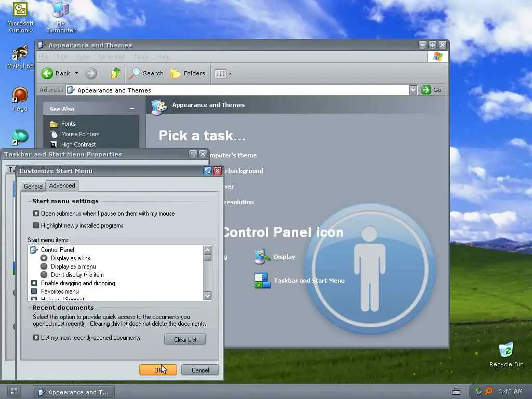Expand the Address bar dropdown

click(x=413, y=90)
